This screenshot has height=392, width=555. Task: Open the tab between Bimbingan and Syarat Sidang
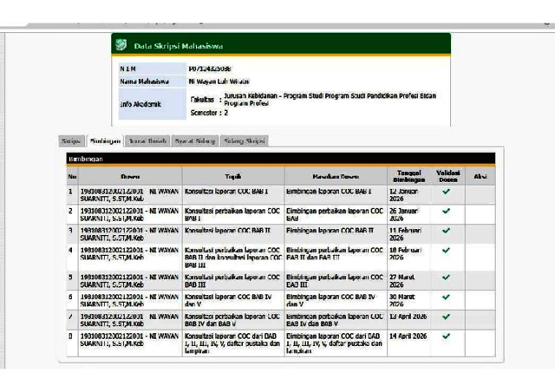147,141
